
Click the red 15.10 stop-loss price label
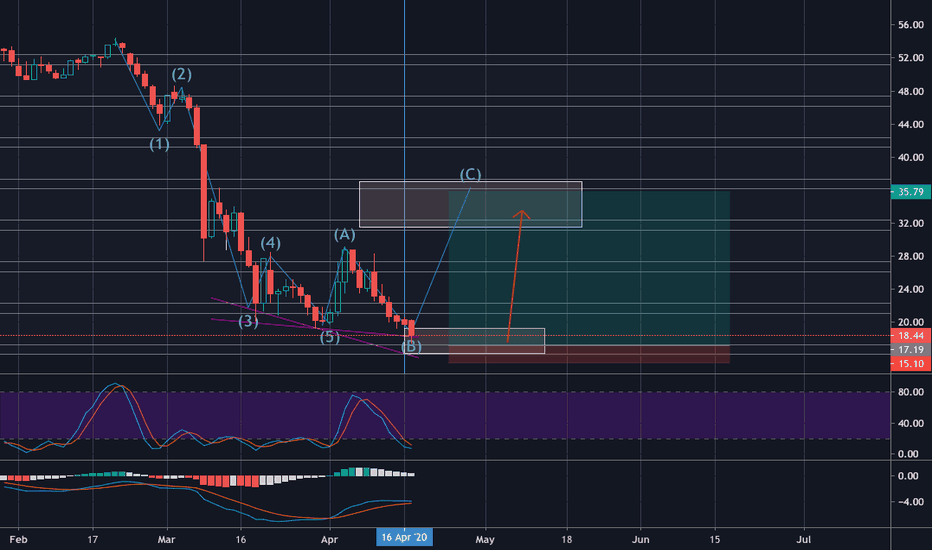click(x=911, y=363)
